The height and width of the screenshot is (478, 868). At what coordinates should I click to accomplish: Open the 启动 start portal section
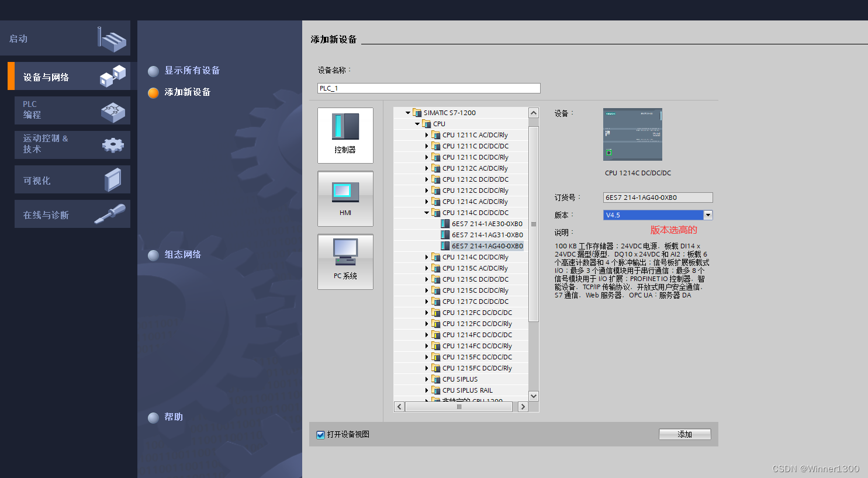click(x=65, y=39)
